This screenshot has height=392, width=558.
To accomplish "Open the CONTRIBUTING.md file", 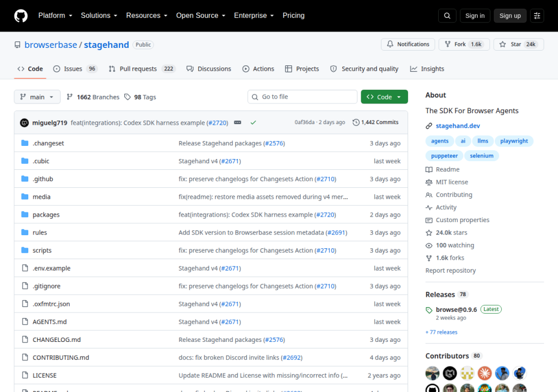I will [x=61, y=358].
